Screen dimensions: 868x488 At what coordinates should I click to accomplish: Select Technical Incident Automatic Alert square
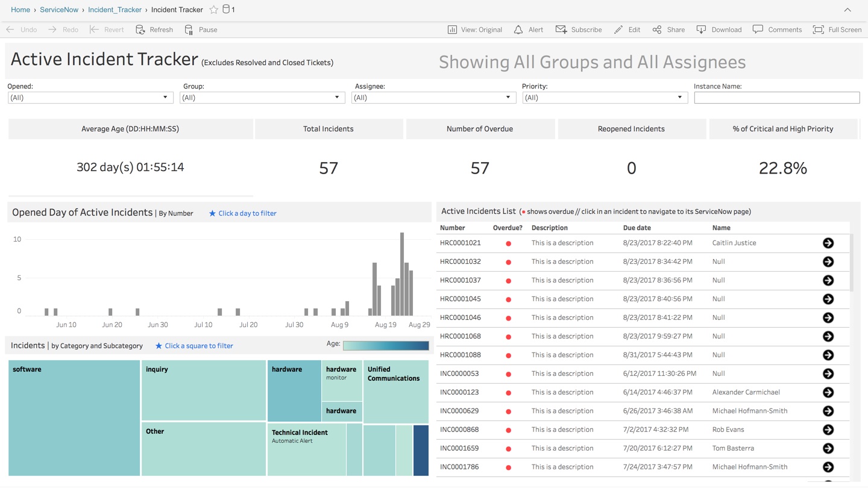tap(307, 450)
